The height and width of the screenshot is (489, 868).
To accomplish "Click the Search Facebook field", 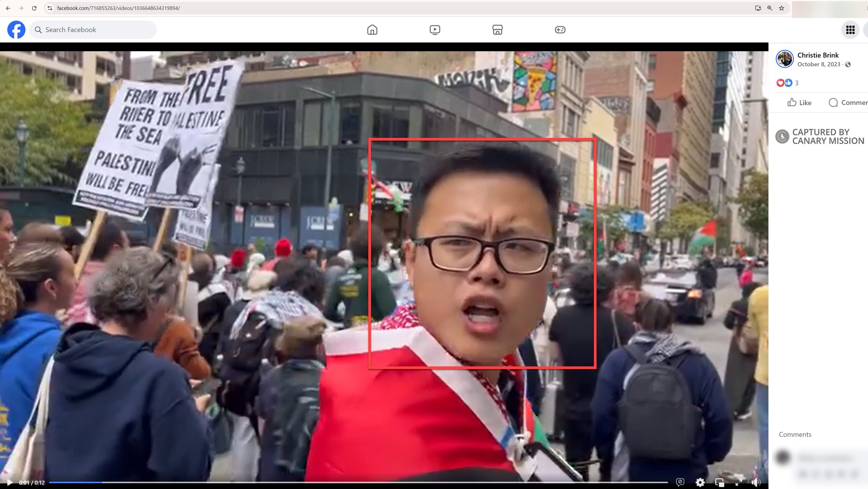I will pyautogui.click(x=93, y=30).
